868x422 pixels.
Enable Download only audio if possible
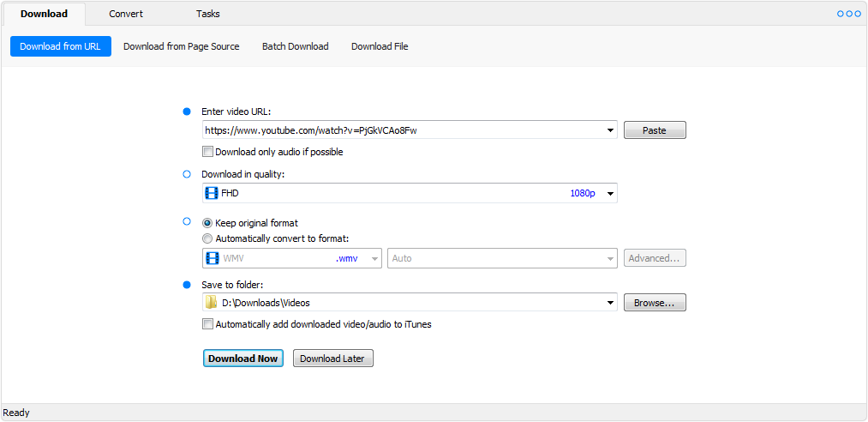point(207,152)
